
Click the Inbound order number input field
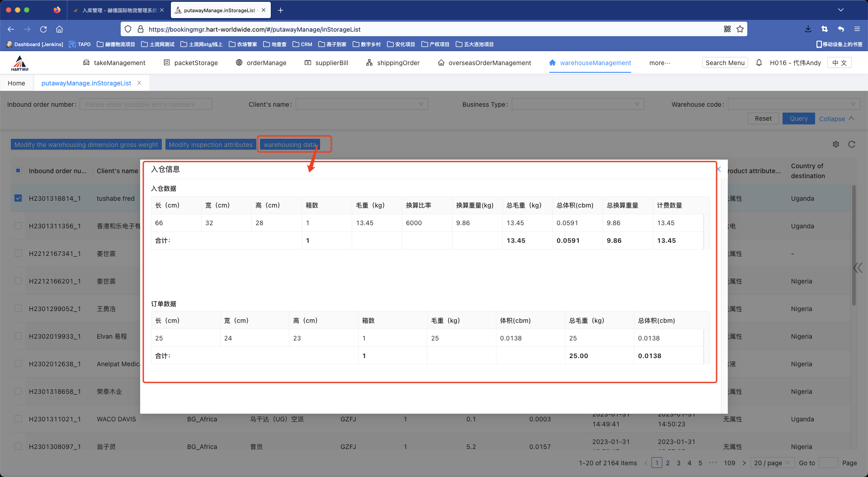[x=146, y=104]
